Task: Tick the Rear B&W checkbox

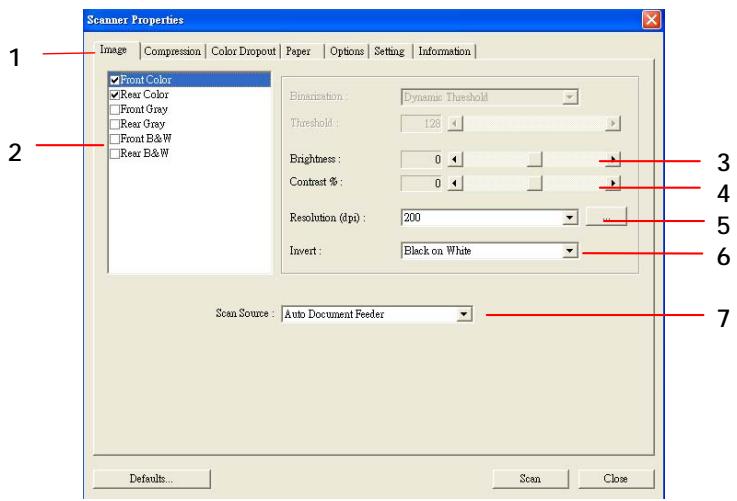Action: (x=115, y=154)
